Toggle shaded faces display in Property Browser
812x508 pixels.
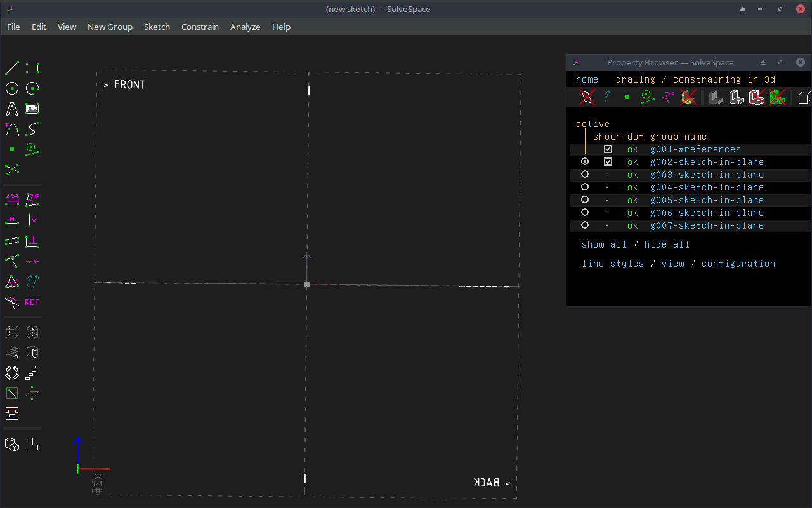pyautogui.click(x=716, y=97)
